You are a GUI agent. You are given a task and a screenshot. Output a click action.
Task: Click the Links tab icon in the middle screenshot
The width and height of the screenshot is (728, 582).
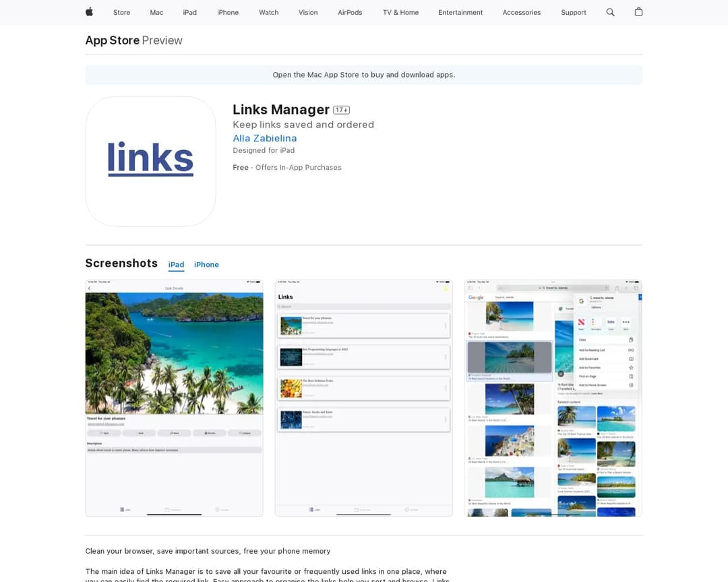coord(310,509)
